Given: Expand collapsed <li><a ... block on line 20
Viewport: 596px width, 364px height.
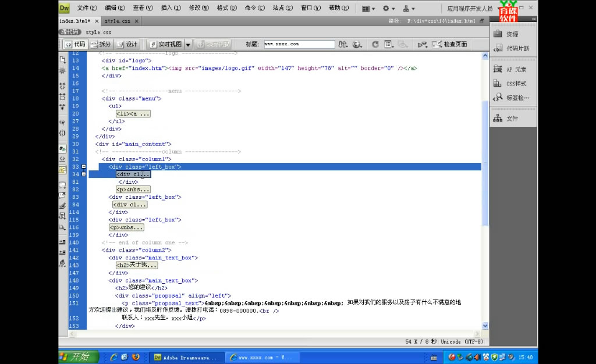Looking at the screenshot, I should [133, 113].
